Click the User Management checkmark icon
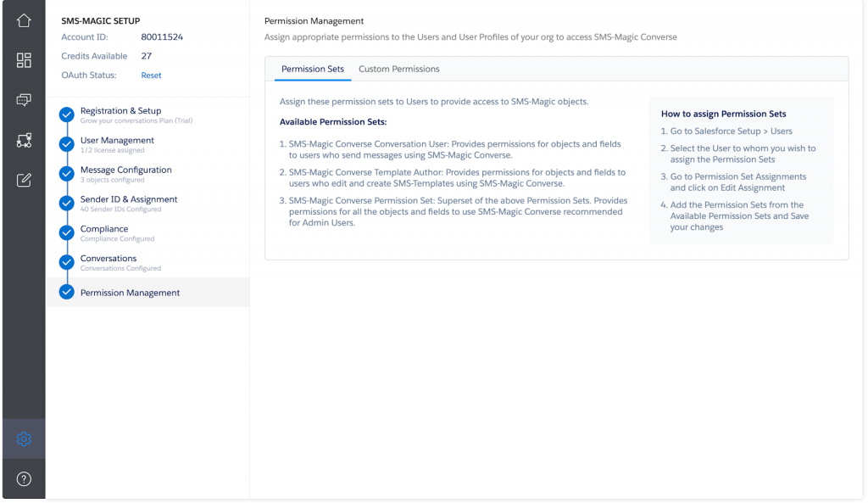868x503 pixels. tap(66, 144)
